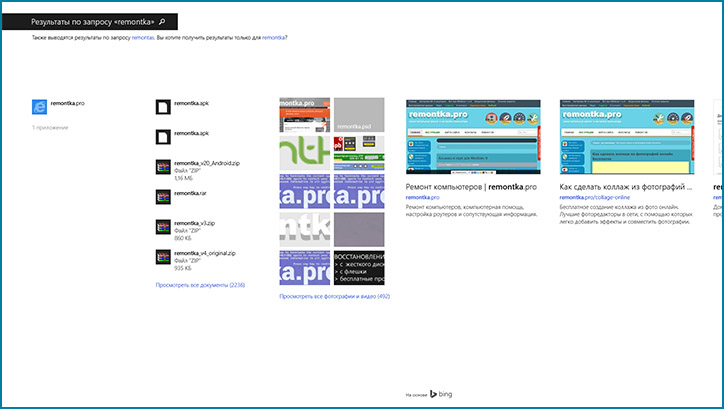Open 'Просмотреть все документы (2238)' link
724x409 pixels.
pos(200,285)
